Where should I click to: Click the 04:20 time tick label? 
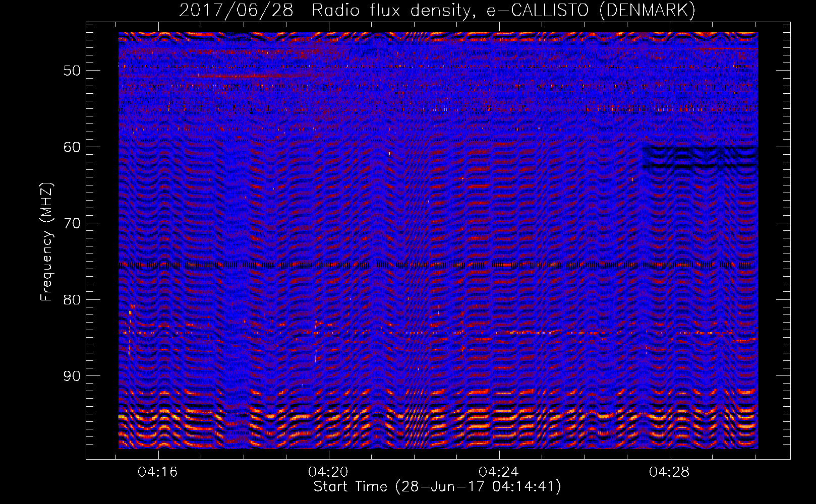tap(328, 472)
